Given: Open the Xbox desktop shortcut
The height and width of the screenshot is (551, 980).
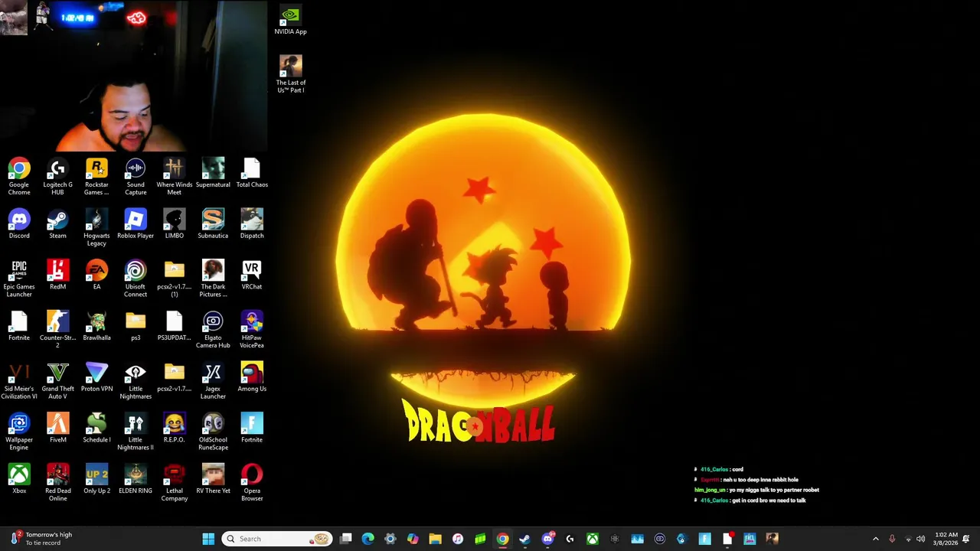Looking at the screenshot, I should [x=19, y=479].
